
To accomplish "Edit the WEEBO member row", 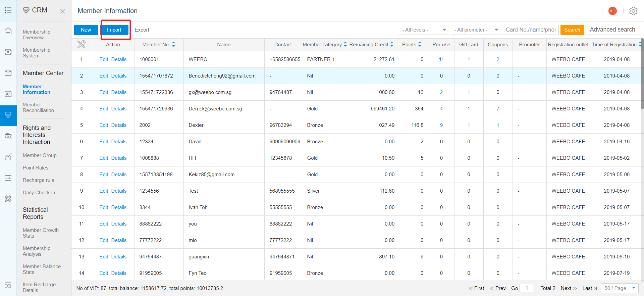I will (x=104, y=59).
